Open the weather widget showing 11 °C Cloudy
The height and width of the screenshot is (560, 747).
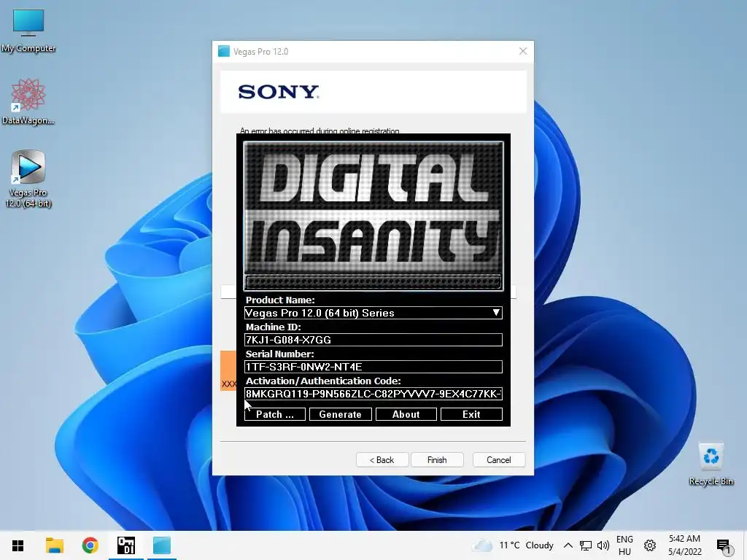(x=513, y=545)
